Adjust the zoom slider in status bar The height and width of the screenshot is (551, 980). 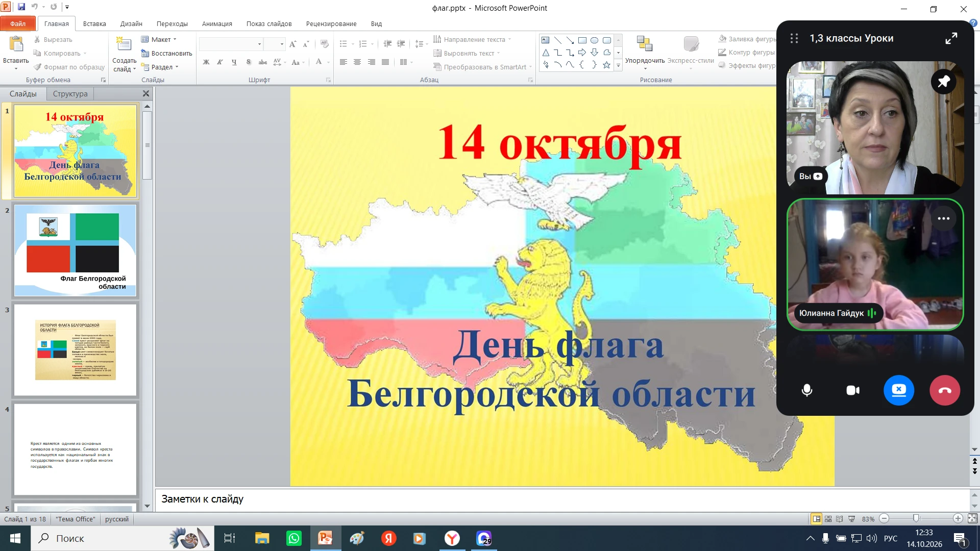pyautogui.click(x=916, y=519)
